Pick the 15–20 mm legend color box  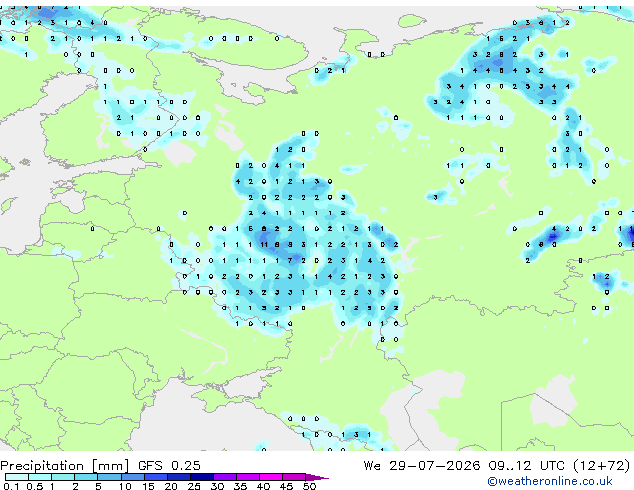[155, 477]
